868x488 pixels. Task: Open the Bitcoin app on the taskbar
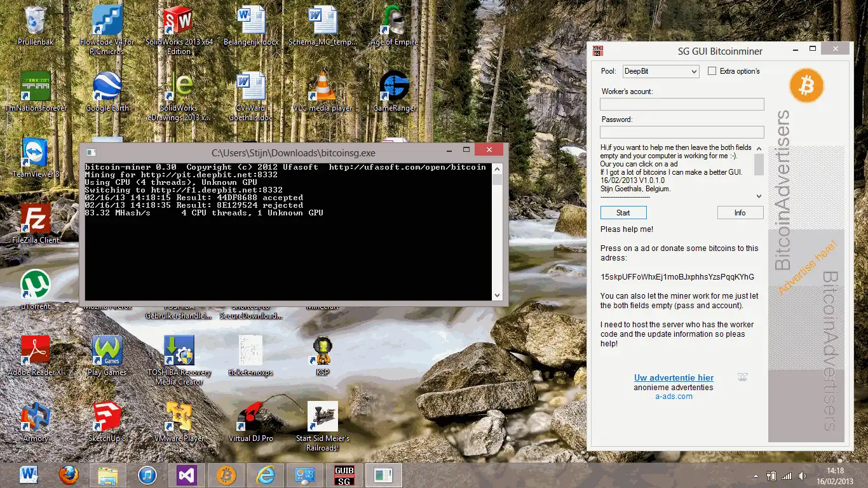226,475
